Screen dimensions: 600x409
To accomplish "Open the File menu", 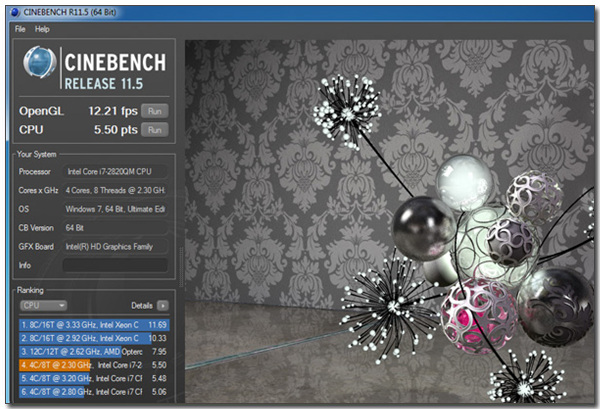I will point(20,29).
